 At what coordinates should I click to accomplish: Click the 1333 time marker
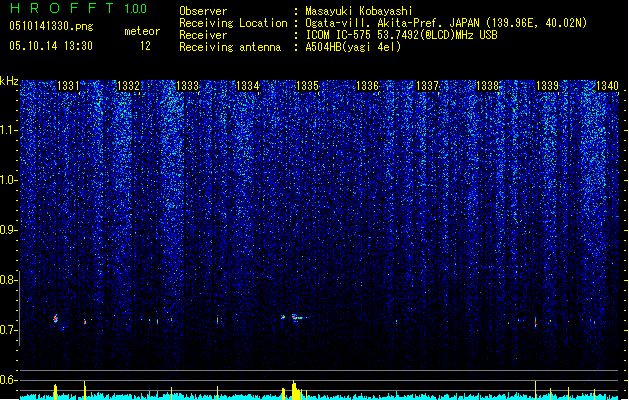click(x=188, y=86)
